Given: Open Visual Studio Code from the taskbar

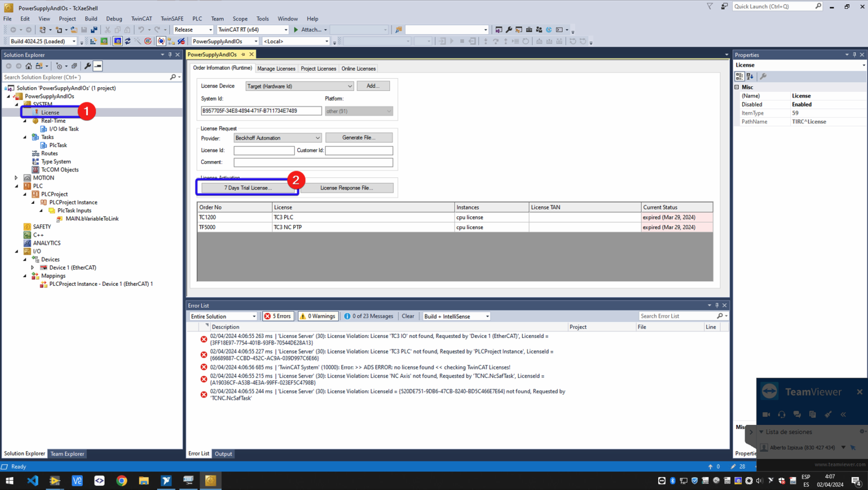Looking at the screenshot, I should pos(33,481).
